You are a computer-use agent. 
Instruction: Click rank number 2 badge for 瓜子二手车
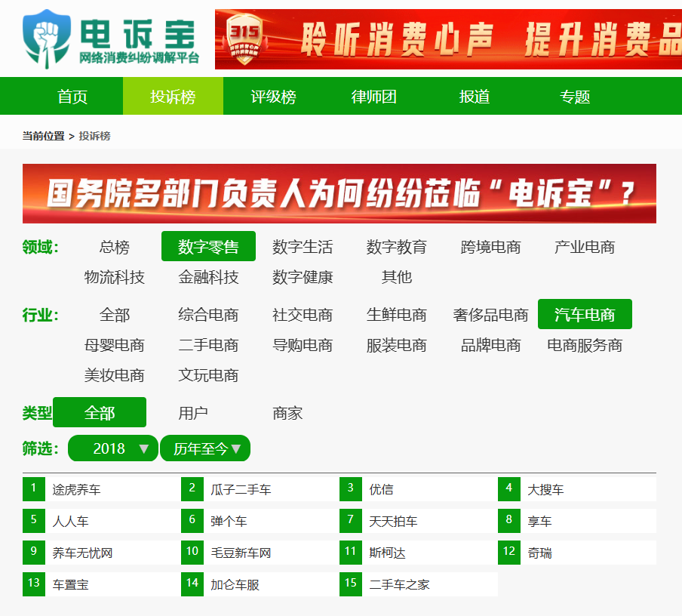[x=192, y=488]
